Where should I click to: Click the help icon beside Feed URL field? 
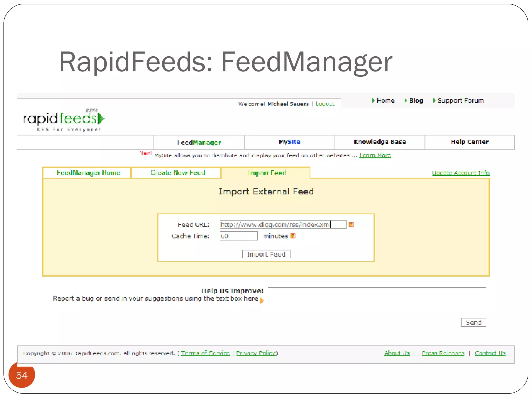pyautogui.click(x=351, y=224)
